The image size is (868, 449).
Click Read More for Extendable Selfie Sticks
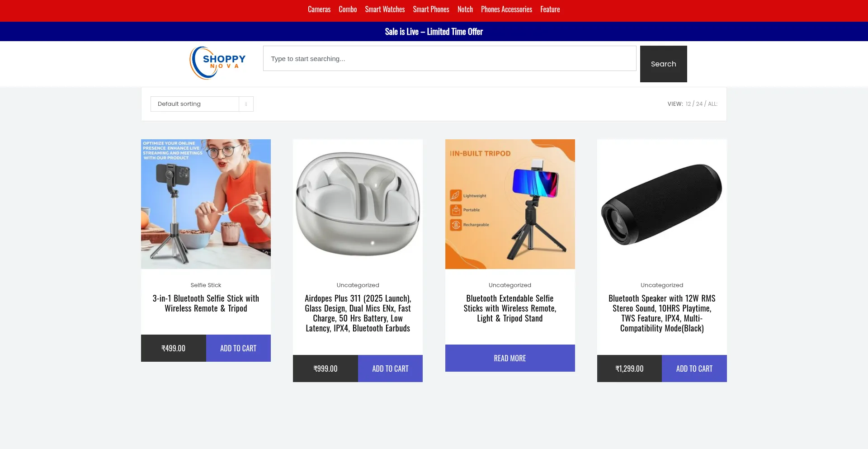(510, 358)
